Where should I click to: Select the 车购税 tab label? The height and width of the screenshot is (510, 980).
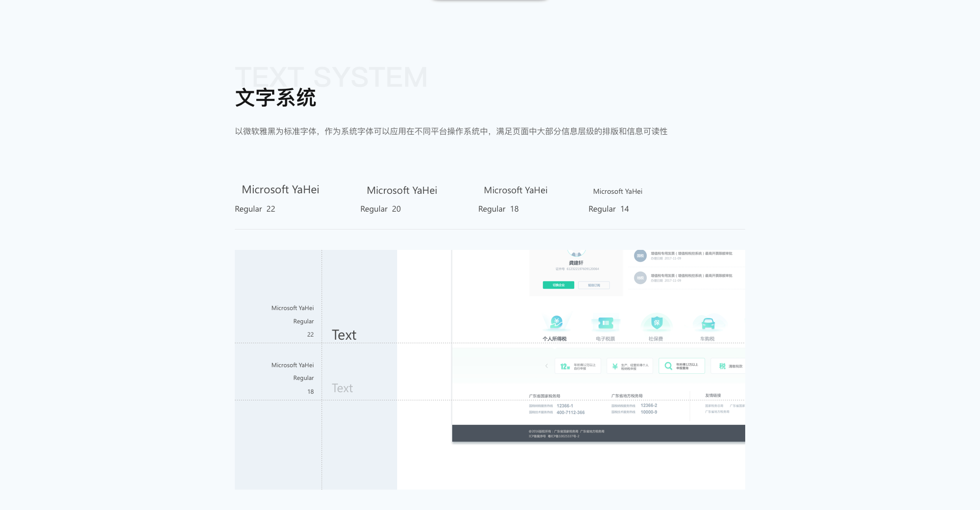pyautogui.click(x=707, y=339)
